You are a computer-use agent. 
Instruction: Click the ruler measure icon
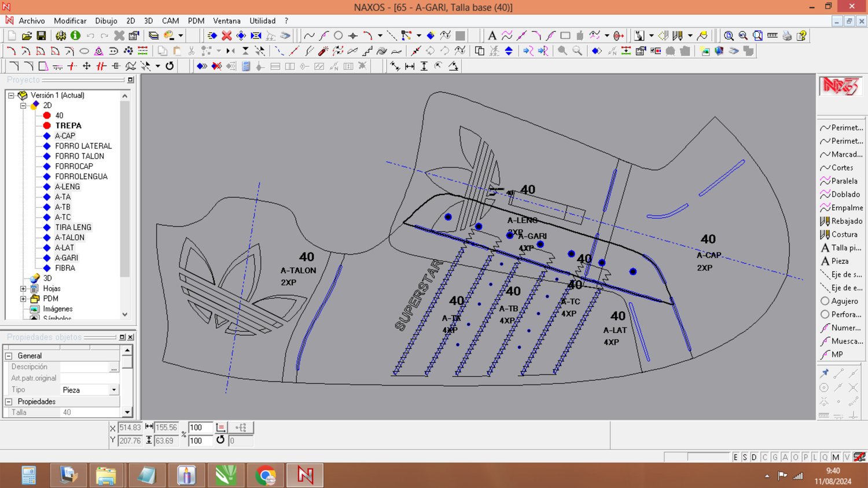772,36
